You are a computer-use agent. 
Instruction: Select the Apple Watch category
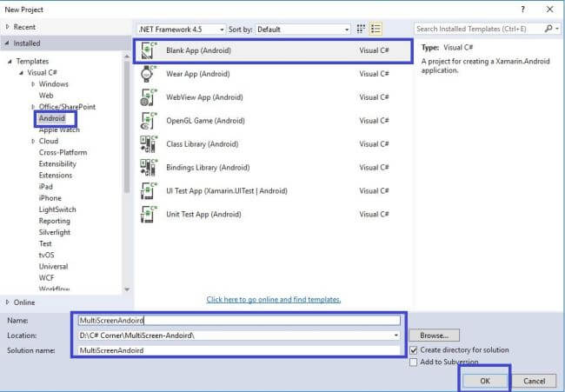point(59,130)
